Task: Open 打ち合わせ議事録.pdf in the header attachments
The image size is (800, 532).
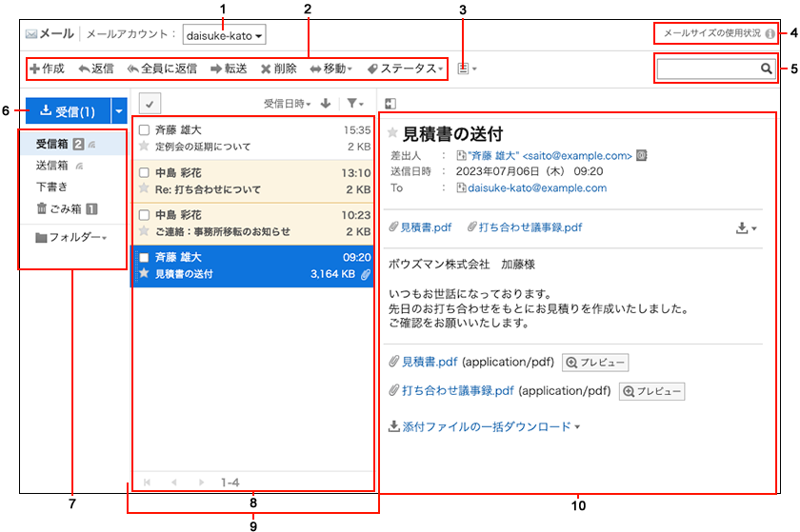Action: pos(530,227)
